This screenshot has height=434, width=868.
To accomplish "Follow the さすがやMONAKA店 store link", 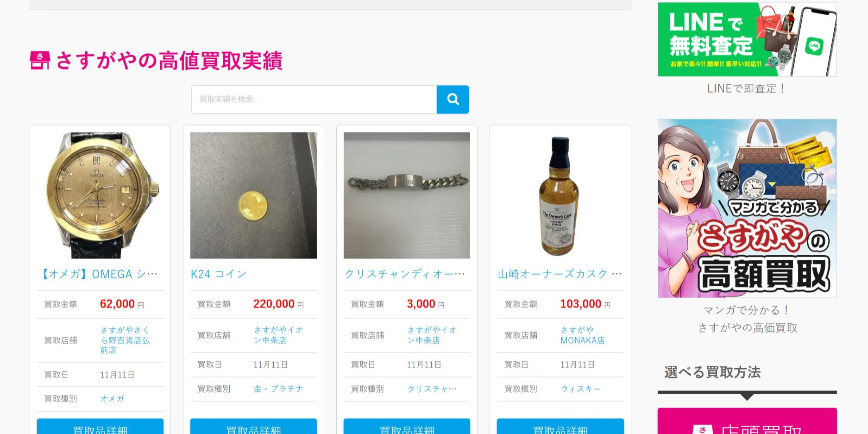I will pyautogui.click(x=582, y=335).
